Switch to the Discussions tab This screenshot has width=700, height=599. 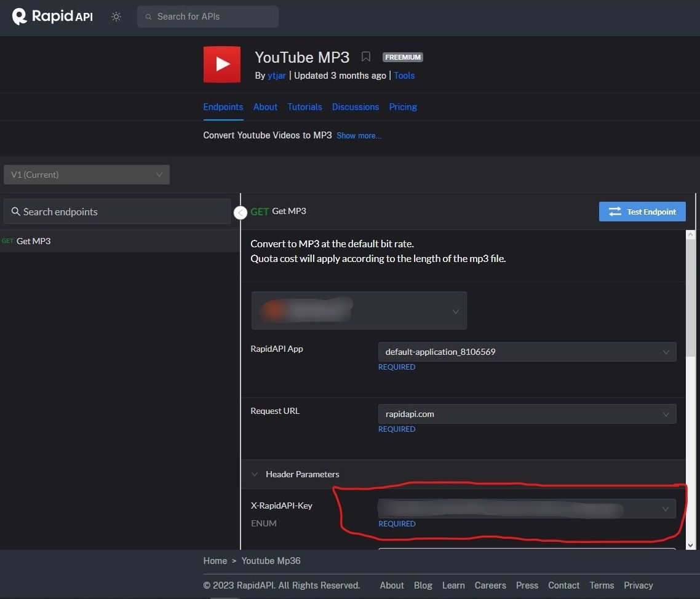coord(356,106)
